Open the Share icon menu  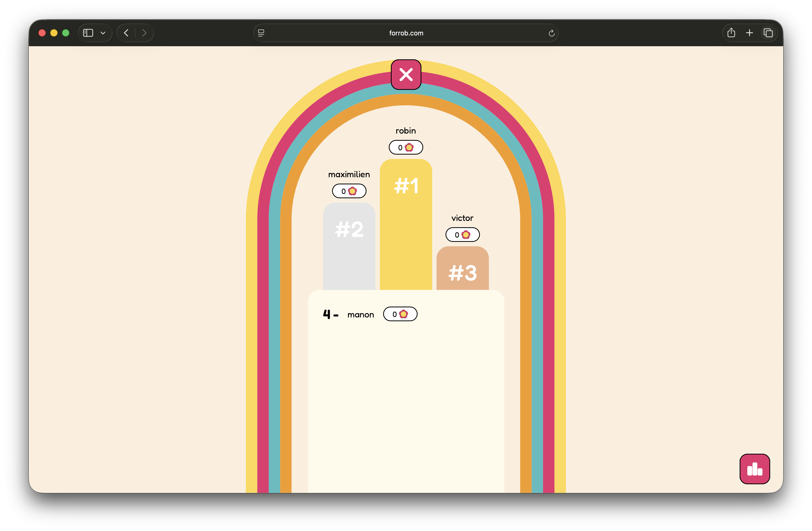731,33
